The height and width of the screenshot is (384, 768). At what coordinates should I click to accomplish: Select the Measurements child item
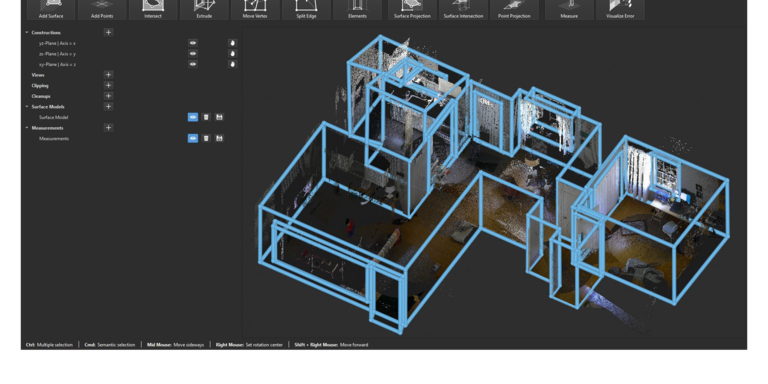coord(54,139)
